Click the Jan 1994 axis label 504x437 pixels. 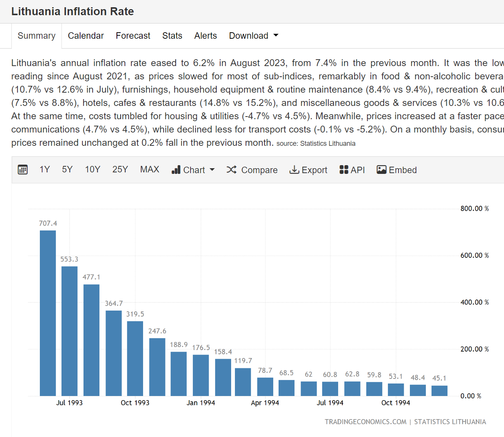(201, 403)
